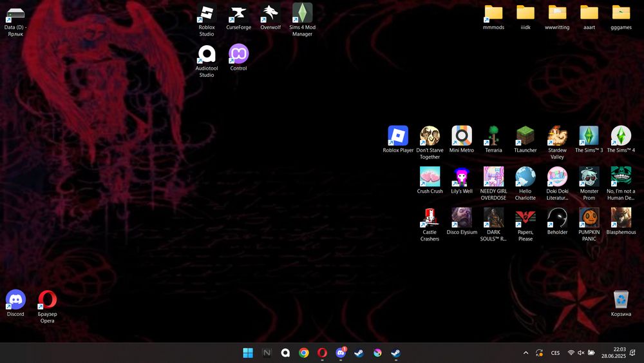Select the TLauncher desktop icon

pos(526,140)
